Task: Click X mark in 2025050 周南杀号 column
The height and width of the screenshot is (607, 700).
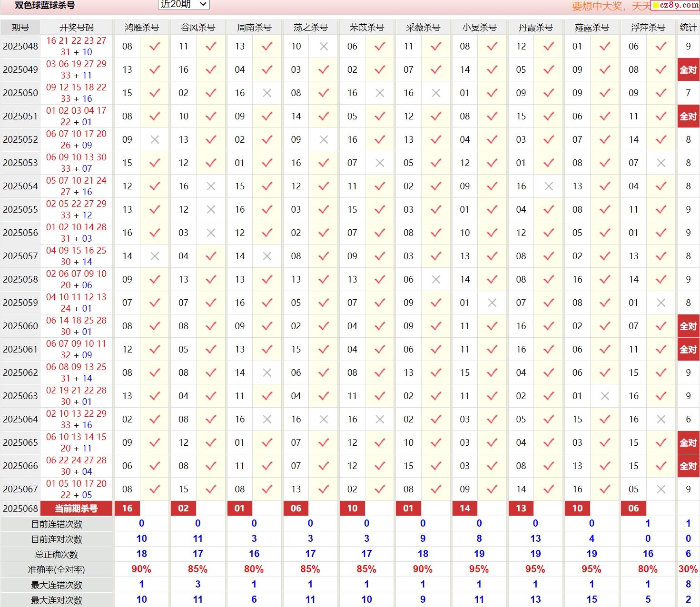Action: pos(267,93)
